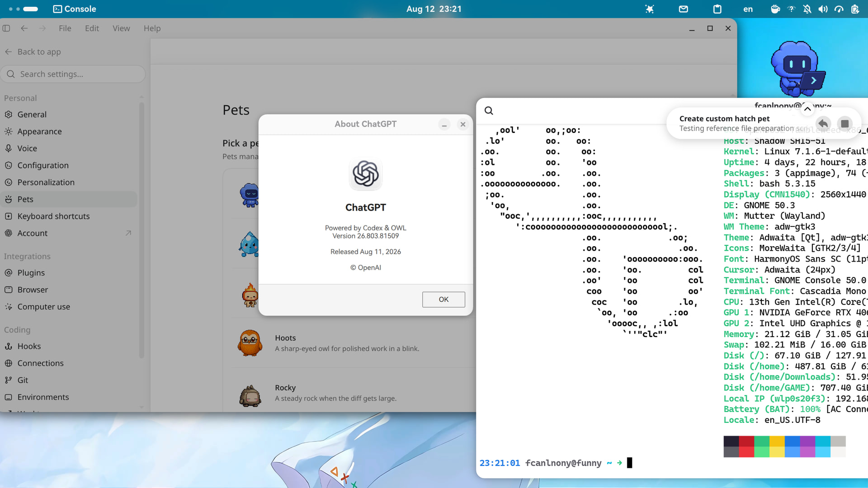
Task: Click the workspace indicator in top bar
Action: pyautogui.click(x=24, y=9)
